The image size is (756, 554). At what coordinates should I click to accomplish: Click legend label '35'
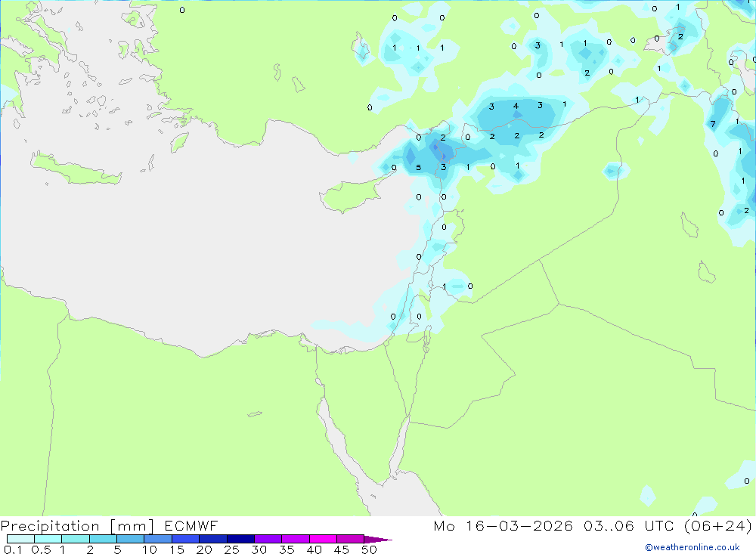(287, 549)
